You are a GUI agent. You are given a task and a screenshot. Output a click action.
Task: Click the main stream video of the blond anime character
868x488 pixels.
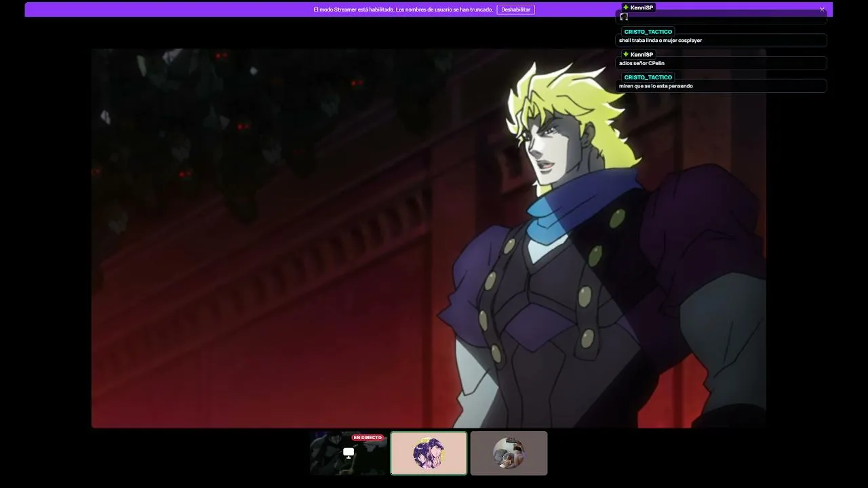pyautogui.click(x=429, y=238)
